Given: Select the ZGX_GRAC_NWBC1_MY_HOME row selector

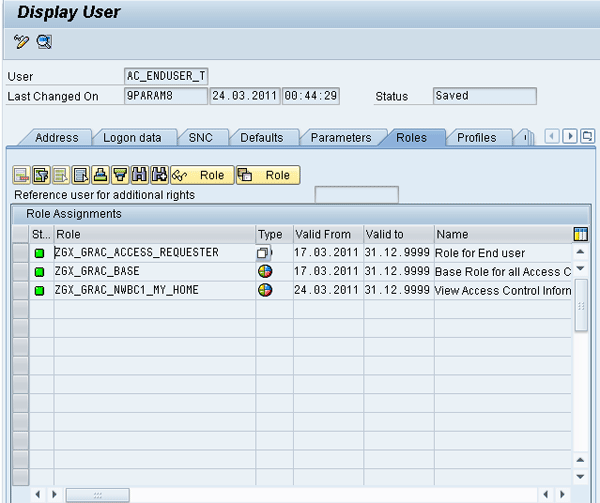Looking at the screenshot, I should [20, 291].
